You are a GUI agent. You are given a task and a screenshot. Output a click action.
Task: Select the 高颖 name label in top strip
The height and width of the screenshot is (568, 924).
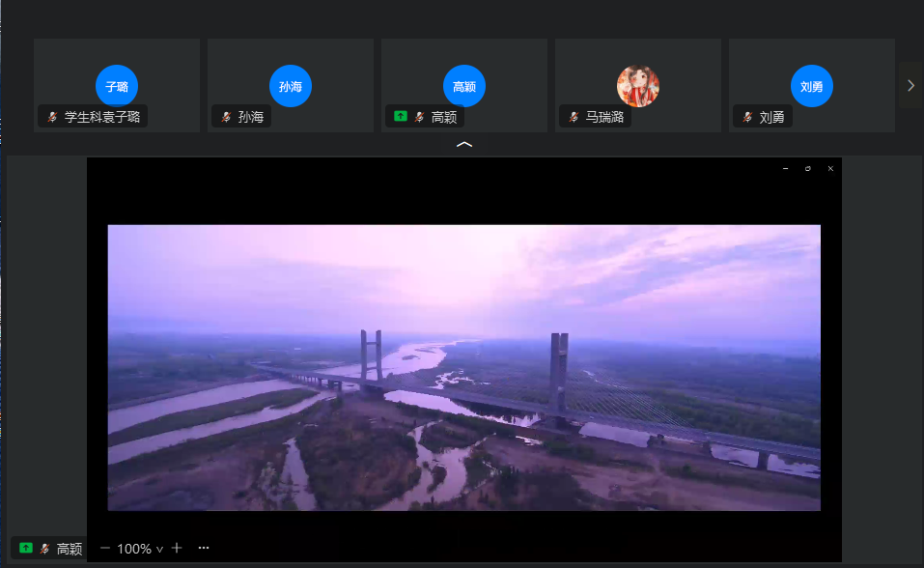pyautogui.click(x=444, y=117)
